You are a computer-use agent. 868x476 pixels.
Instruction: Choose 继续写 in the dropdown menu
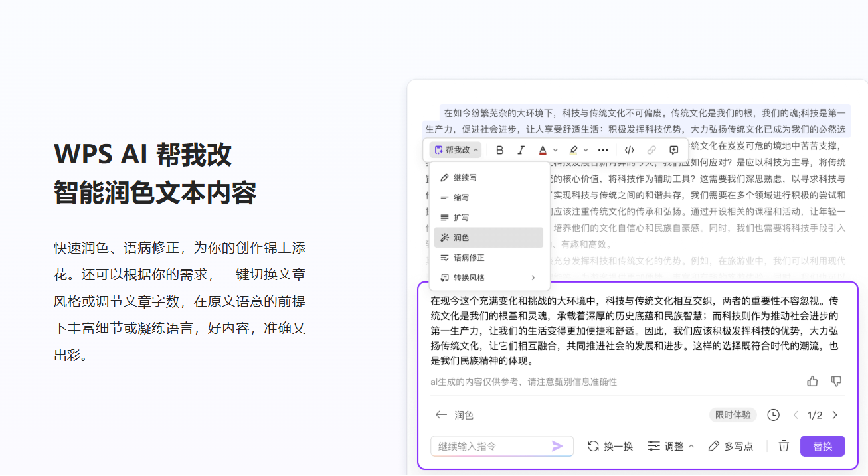point(465,178)
